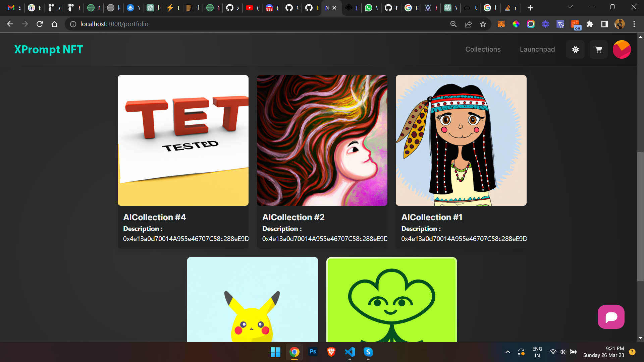Open the Launchpad page

[537, 49]
